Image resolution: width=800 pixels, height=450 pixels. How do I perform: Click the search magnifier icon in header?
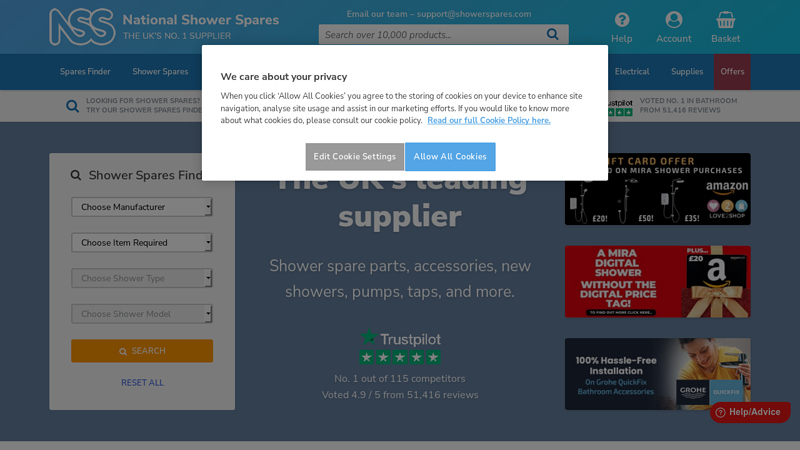coord(553,34)
